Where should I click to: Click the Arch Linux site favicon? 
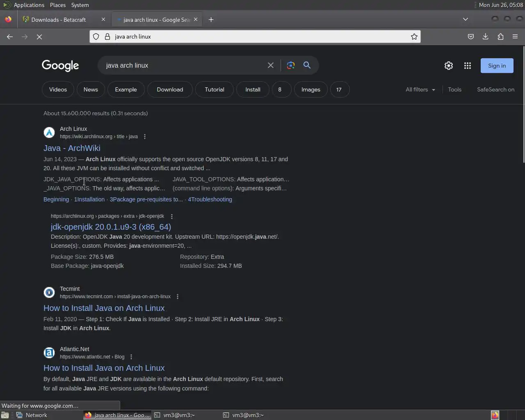coord(49,132)
